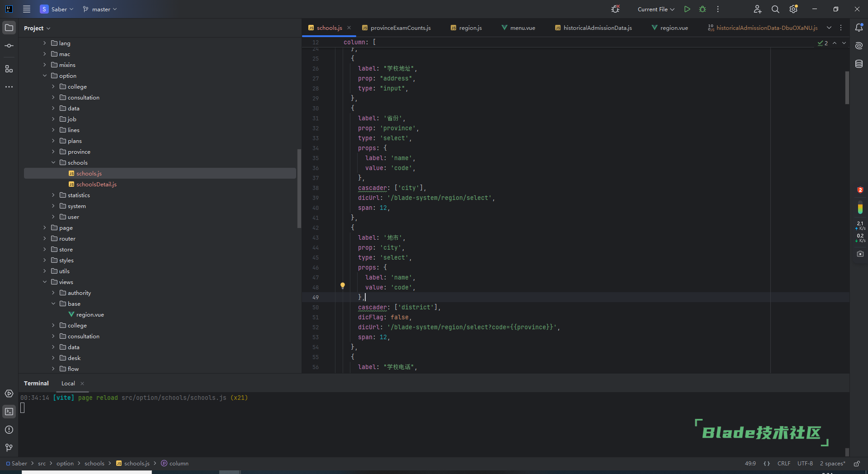
Task: Click the line ending CRLF indicator
Action: [784, 464]
